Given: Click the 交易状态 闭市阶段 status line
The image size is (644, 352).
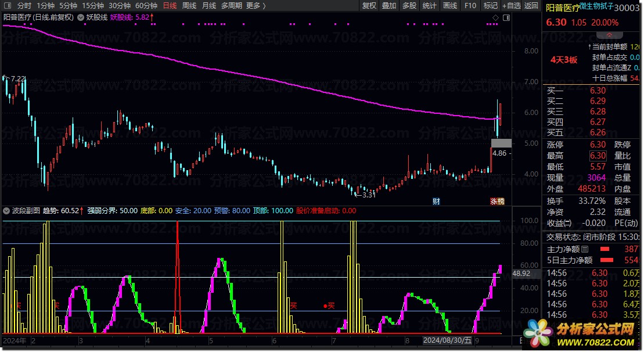Looking at the screenshot, I should (x=593, y=237).
